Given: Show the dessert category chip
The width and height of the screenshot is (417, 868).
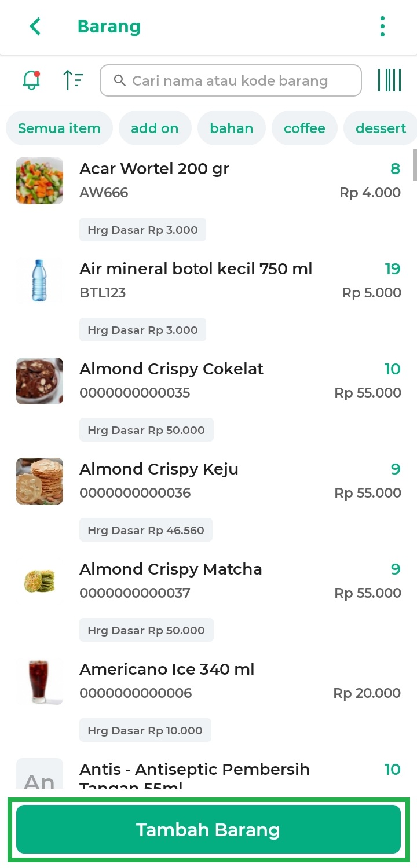Looking at the screenshot, I should pyautogui.click(x=381, y=128).
